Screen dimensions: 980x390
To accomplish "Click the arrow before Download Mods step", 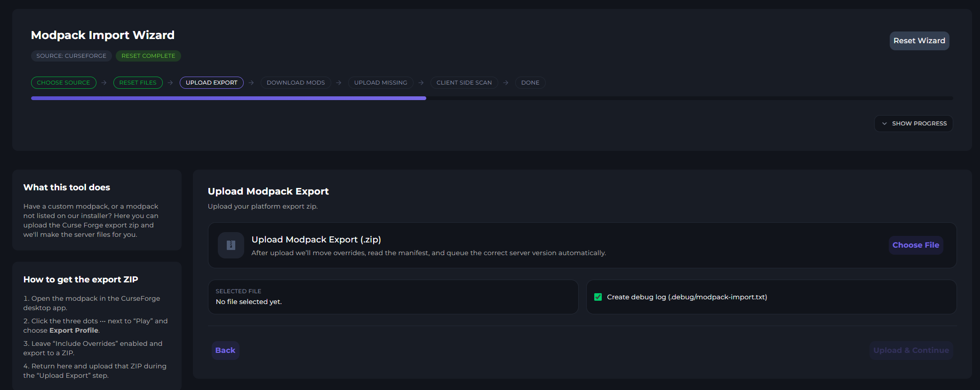I will [x=251, y=83].
